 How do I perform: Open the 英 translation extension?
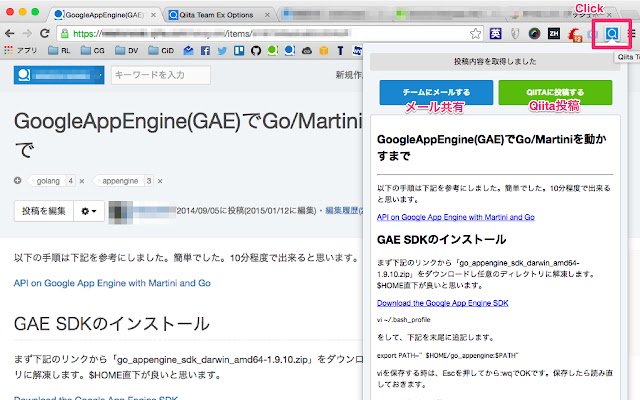click(495, 33)
